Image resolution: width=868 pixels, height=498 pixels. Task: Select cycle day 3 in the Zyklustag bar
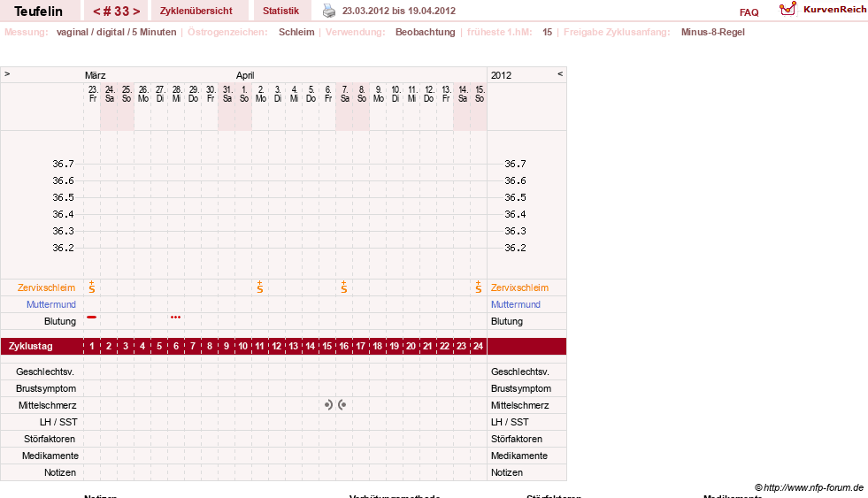point(126,346)
